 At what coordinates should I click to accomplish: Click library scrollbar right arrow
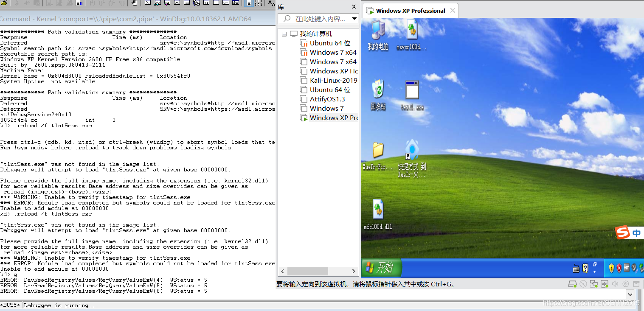click(x=354, y=271)
